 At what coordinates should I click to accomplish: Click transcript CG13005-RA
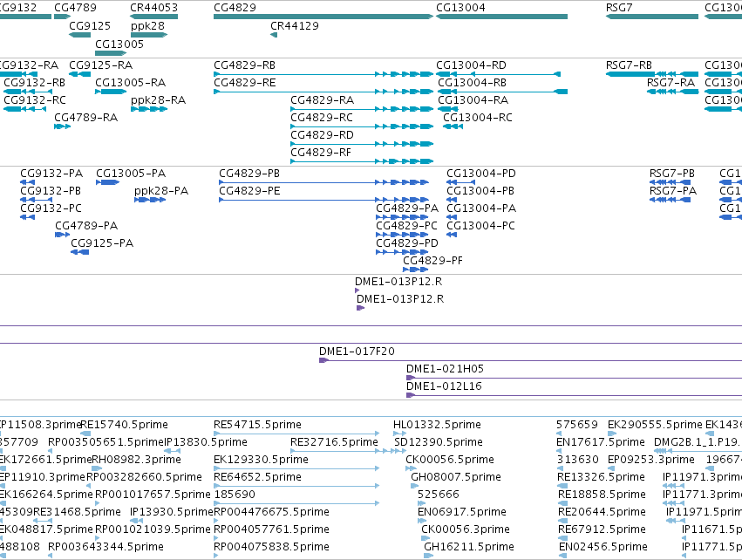point(111,92)
